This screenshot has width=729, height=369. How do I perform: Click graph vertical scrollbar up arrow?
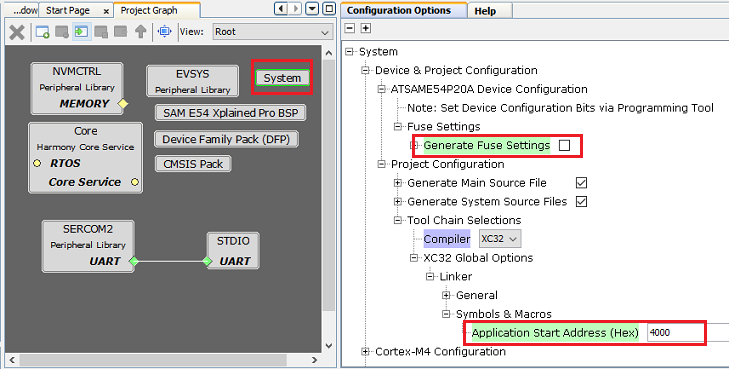pyautogui.click(x=329, y=53)
